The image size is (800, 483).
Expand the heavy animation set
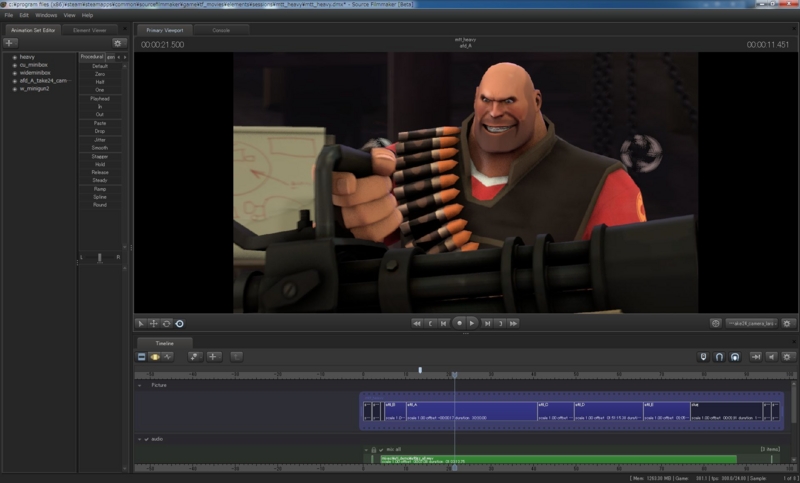[14, 57]
